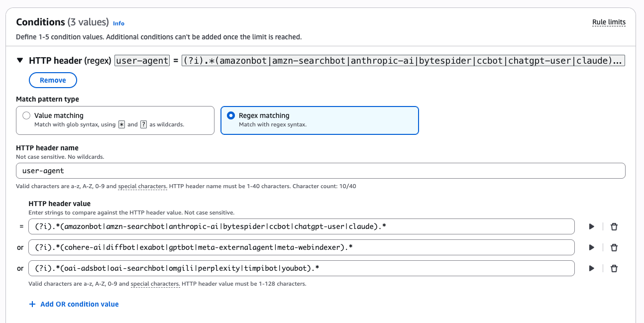Click the amazonbot regex value field
The width and height of the screenshot is (644, 323).
coord(302,226)
